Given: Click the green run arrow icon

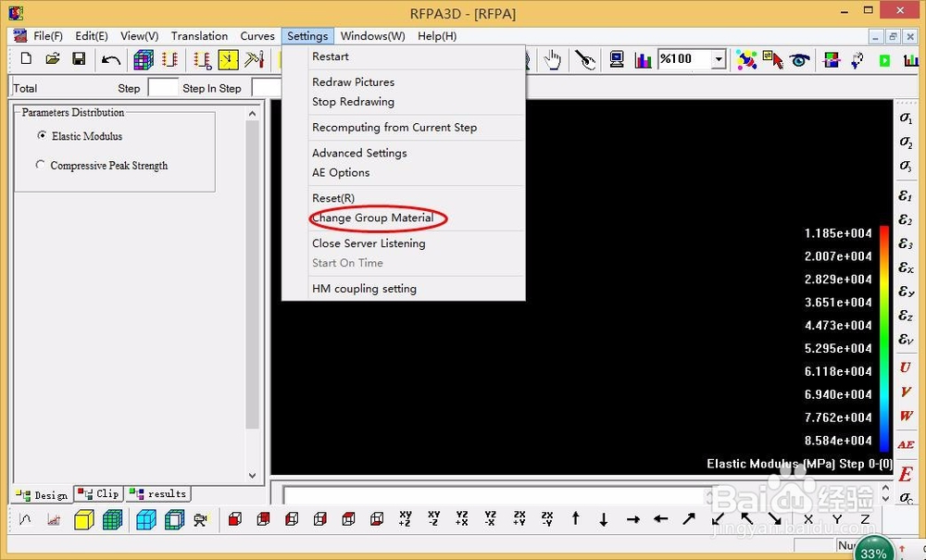Looking at the screenshot, I should coord(884,60).
